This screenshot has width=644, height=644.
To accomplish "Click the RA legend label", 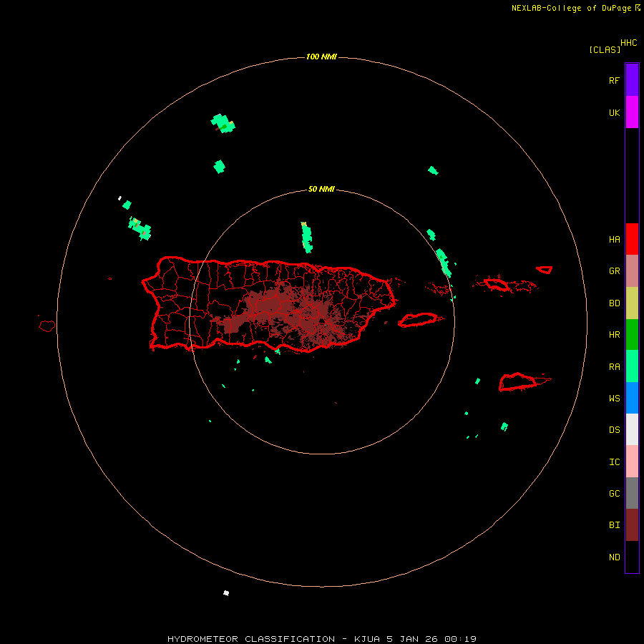I will (614, 366).
